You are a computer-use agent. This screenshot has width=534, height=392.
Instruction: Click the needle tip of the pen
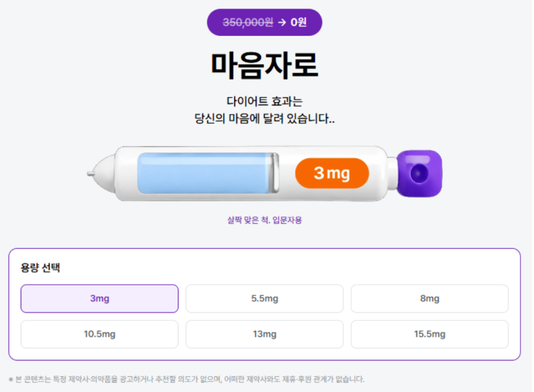tap(90, 174)
